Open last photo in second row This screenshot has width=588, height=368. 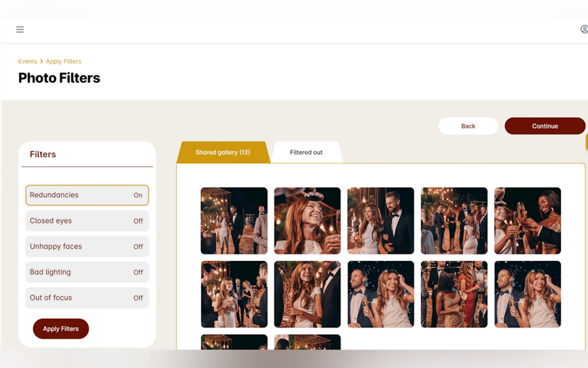[527, 294]
